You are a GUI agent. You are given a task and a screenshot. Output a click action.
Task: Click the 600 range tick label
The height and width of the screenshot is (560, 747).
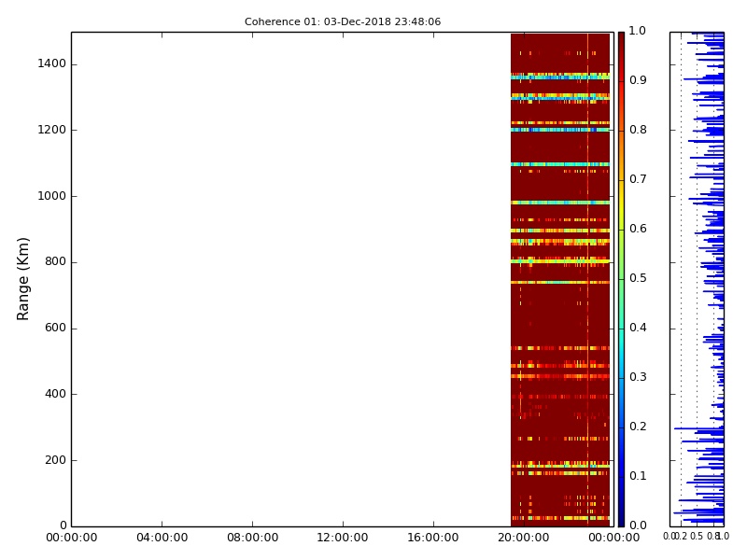[55, 329]
